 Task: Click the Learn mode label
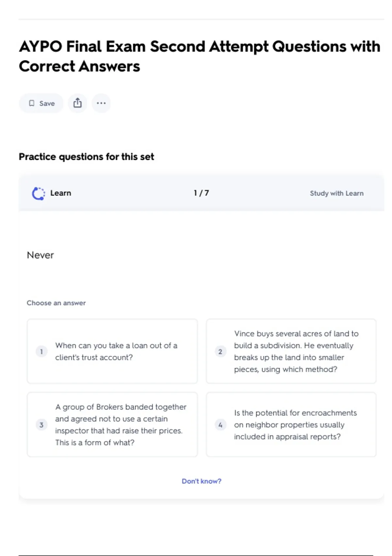(60, 193)
